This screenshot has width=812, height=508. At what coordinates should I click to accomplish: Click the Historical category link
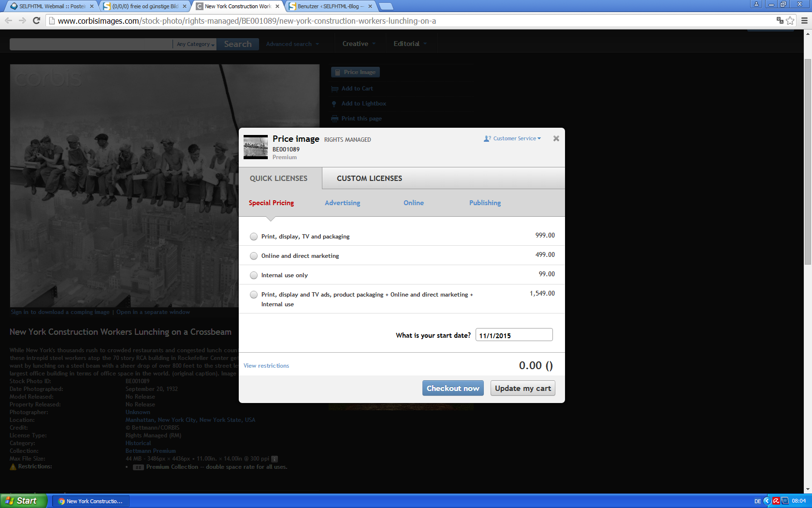(x=138, y=443)
